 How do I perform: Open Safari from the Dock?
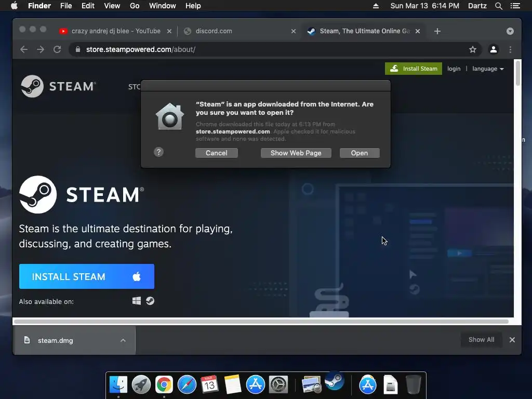187,384
